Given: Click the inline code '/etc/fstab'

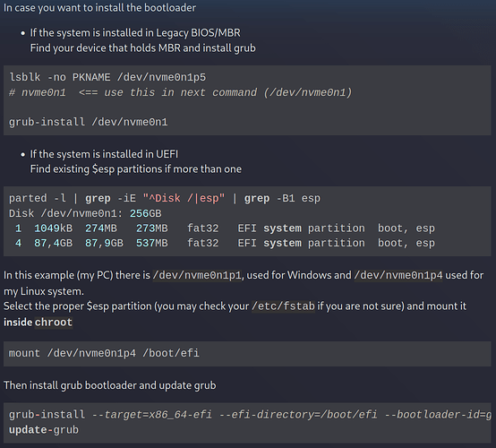Looking at the screenshot, I should click(x=283, y=306).
